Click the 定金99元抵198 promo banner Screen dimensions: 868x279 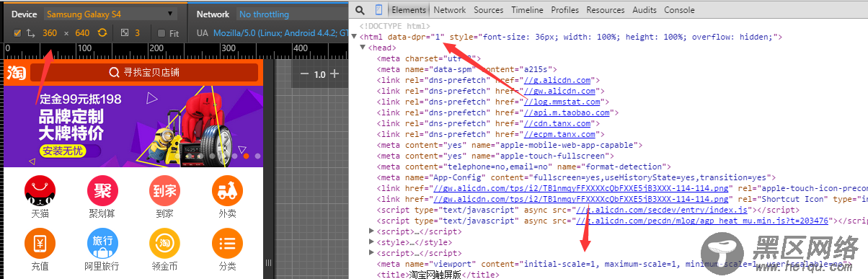tap(133, 126)
